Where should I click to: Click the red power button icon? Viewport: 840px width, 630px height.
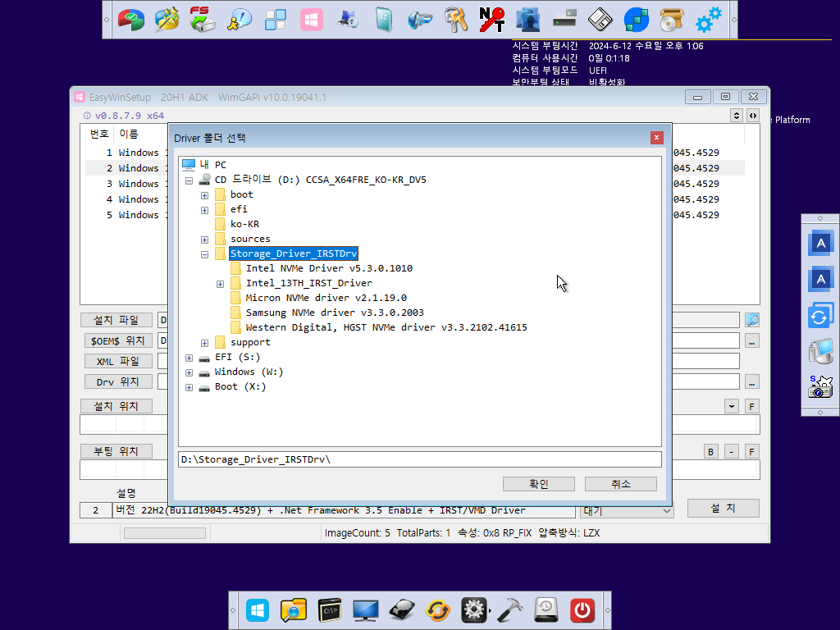pyautogui.click(x=582, y=610)
